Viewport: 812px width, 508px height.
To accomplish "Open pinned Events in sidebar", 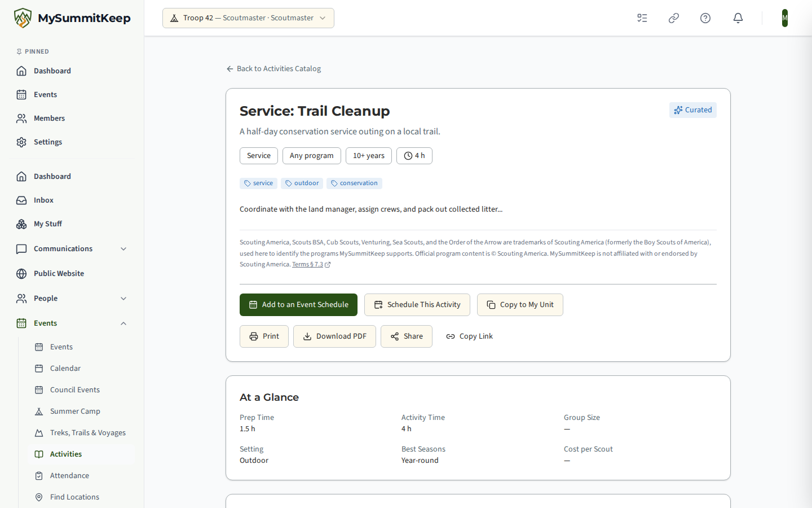I will [x=72, y=95].
